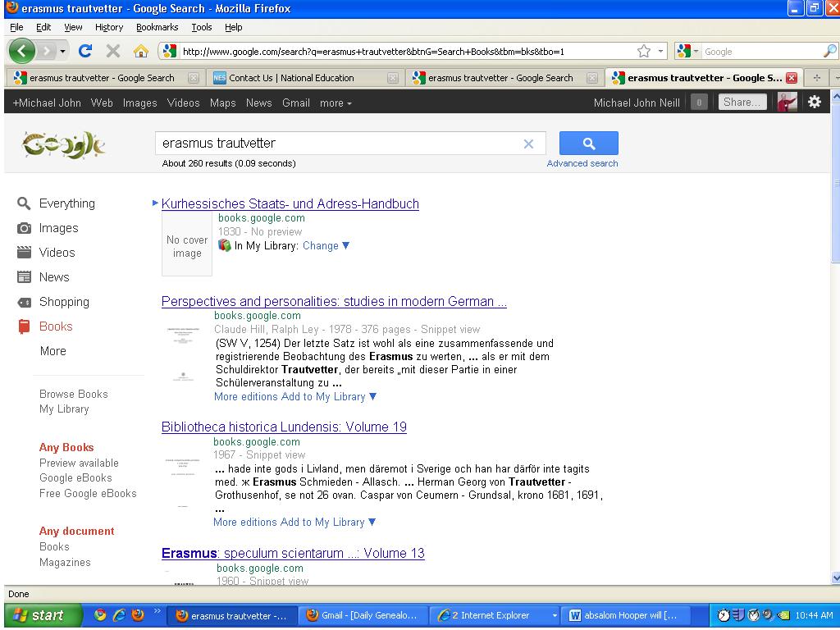Click the Google doodle logo
The width and height of the screenshot is (840, 630).
tap(63, 144)
